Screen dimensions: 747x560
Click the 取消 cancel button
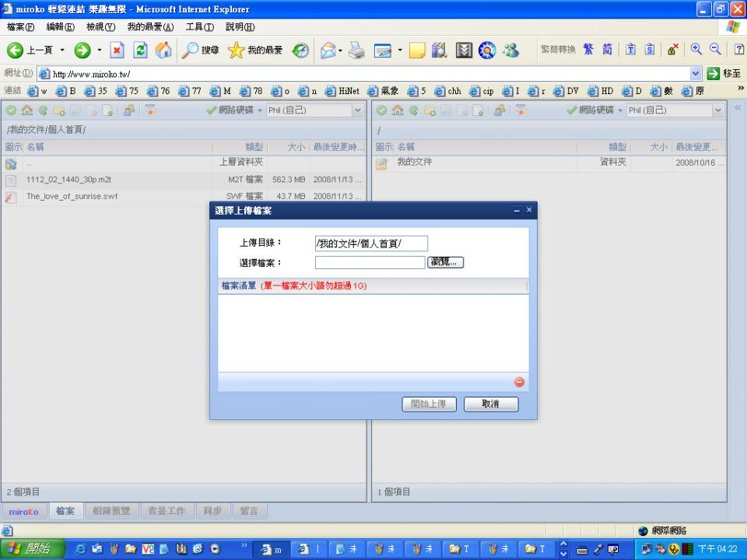point(491,404)
